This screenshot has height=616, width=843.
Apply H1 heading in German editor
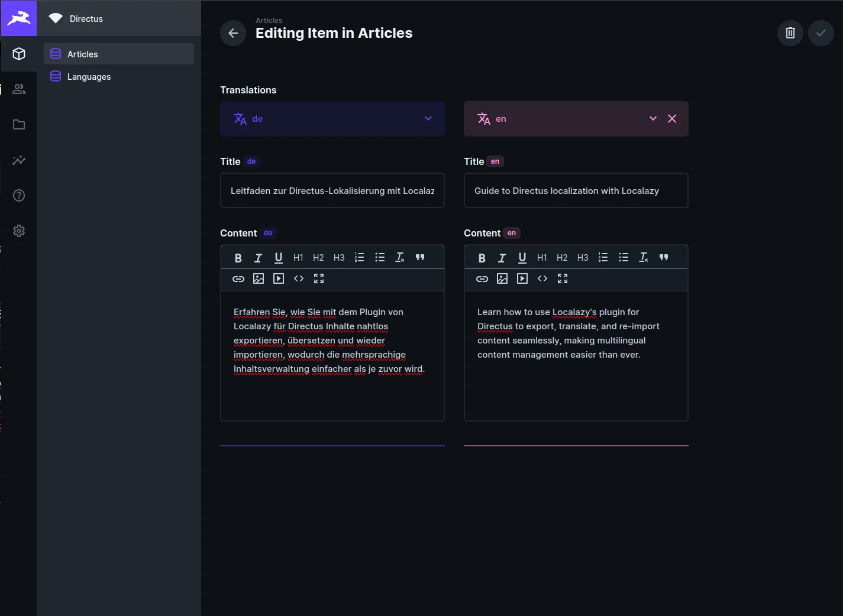coord(298,258)
